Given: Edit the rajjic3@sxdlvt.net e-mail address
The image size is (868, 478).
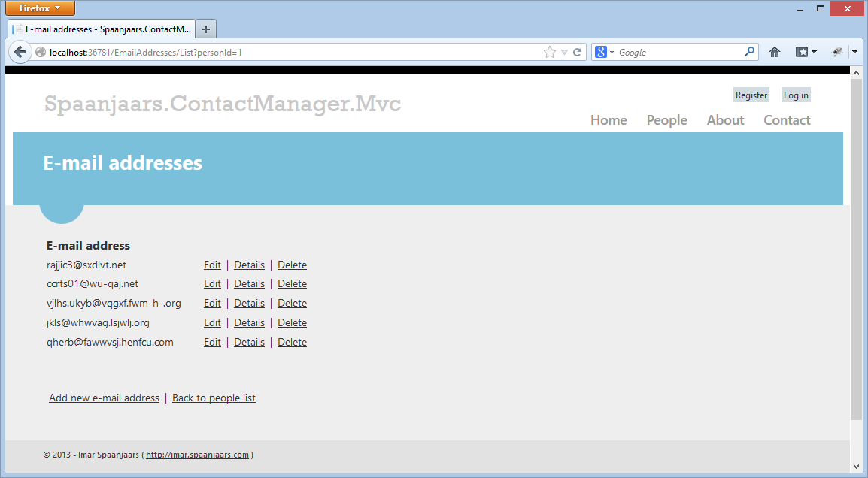Looking at the screenshot, I should pos(212,265).
